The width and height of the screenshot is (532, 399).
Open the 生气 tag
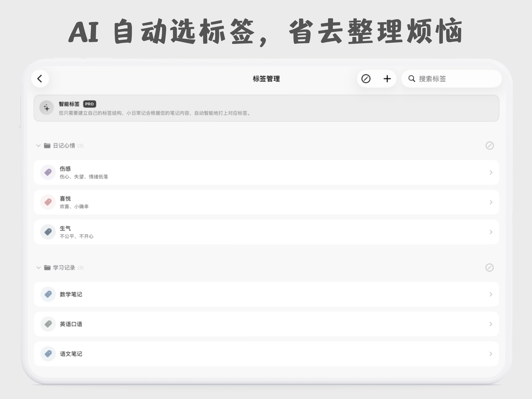click(266, 232)
